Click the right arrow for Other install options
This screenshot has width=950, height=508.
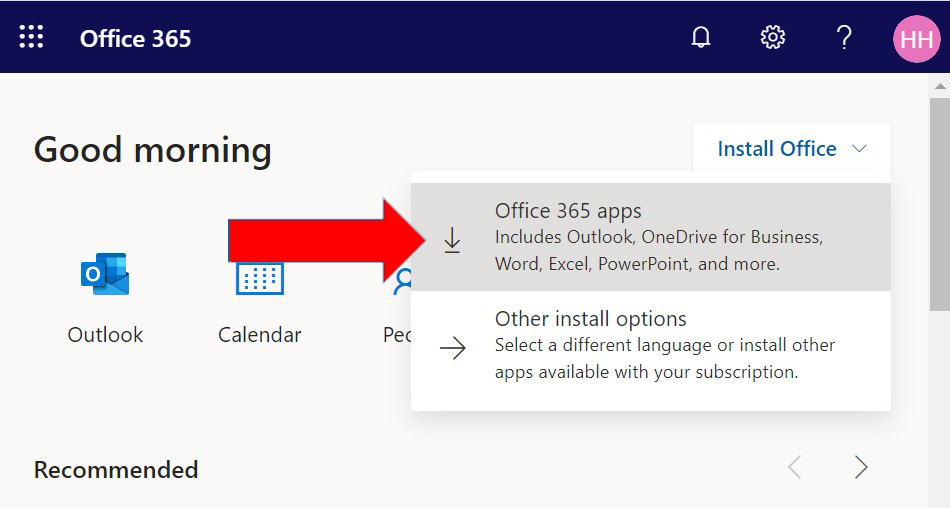point(453,348)
